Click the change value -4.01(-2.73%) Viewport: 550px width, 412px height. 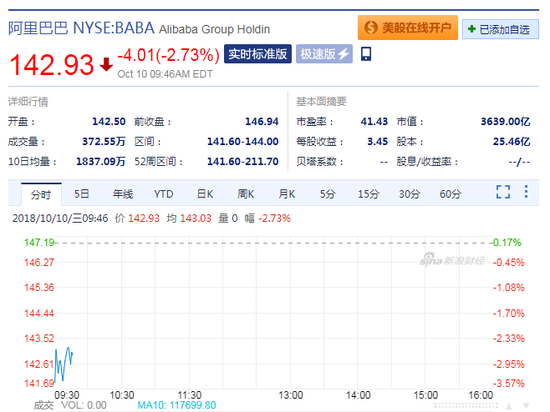click(168, 55)
